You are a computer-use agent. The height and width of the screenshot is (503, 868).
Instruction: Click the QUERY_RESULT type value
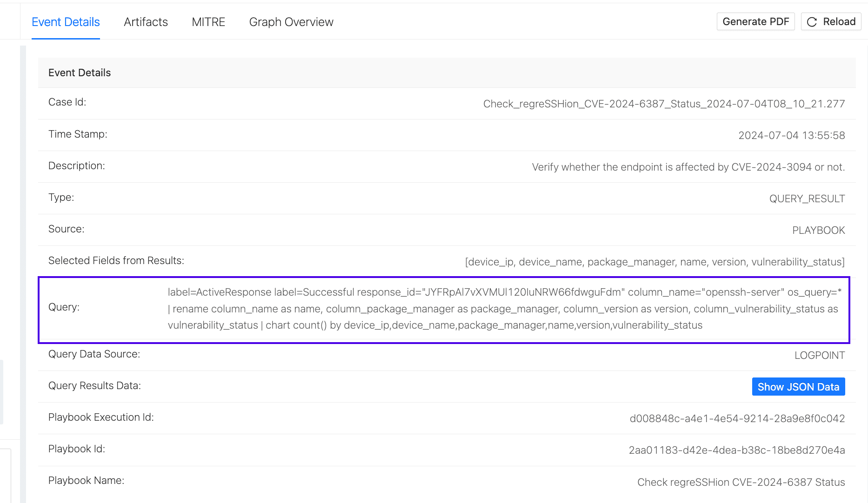[807, 199]
